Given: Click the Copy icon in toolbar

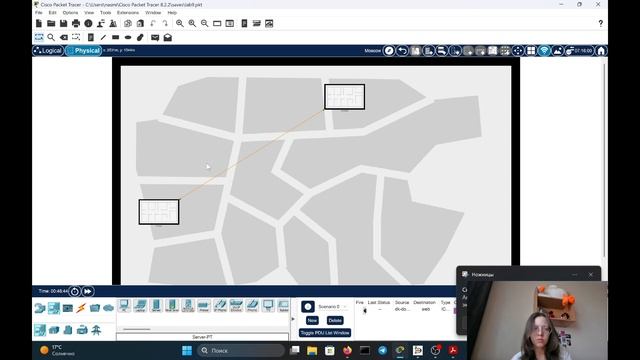Looking at the screenshot, I should click(128, 24).
